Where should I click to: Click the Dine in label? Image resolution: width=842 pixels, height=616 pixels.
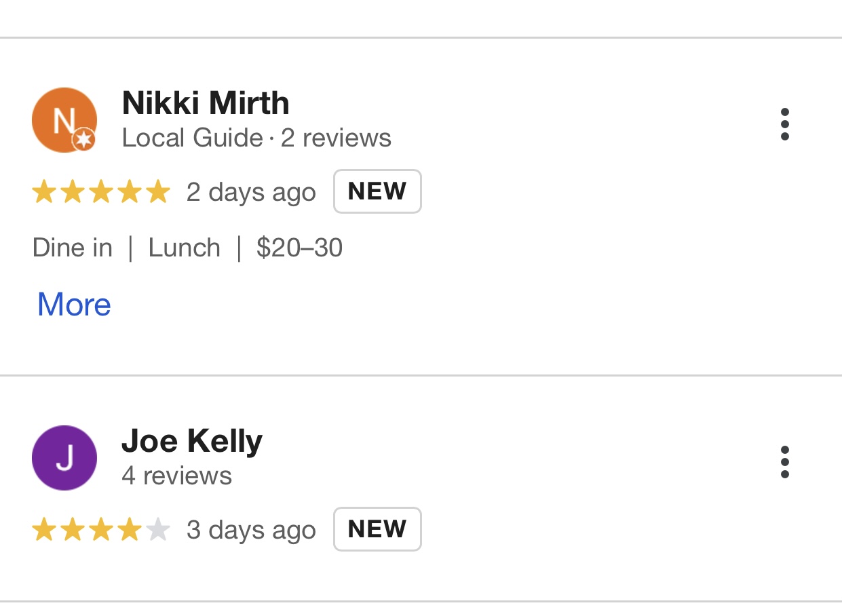click(73, 248)
